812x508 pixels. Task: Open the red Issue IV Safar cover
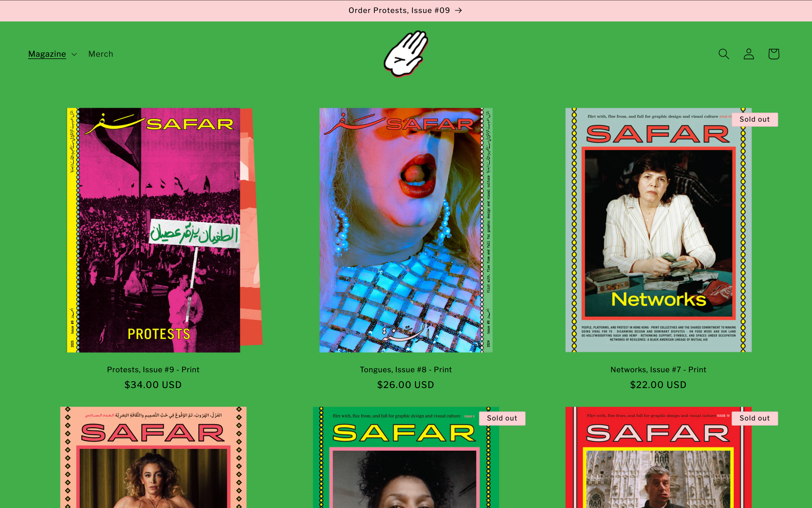coord(658,457)
